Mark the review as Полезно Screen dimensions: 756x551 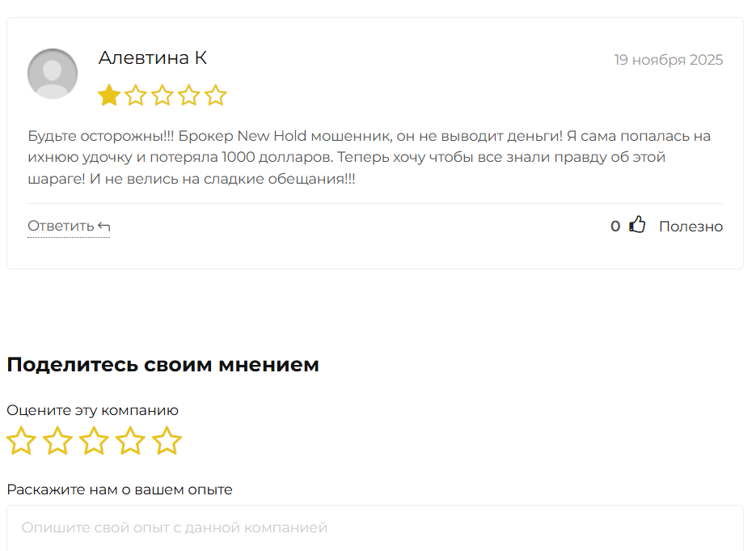click(691, 227)
